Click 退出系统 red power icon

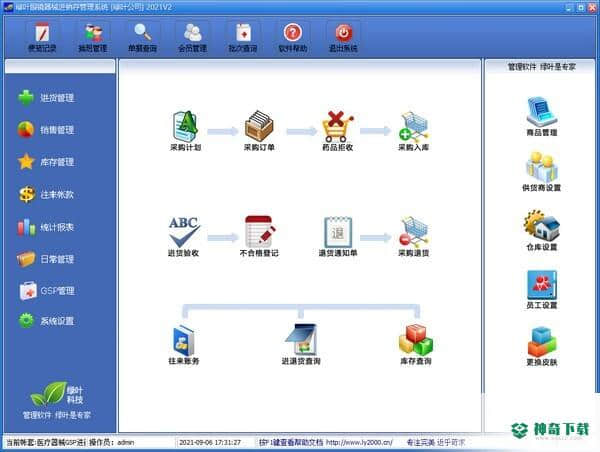tap(343, 38)
